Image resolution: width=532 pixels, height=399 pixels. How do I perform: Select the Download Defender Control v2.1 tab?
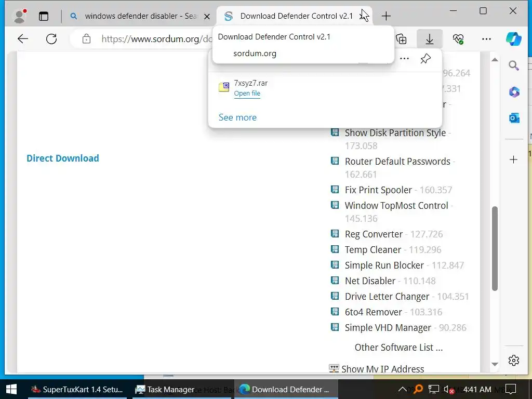click(x=294, y=16)
